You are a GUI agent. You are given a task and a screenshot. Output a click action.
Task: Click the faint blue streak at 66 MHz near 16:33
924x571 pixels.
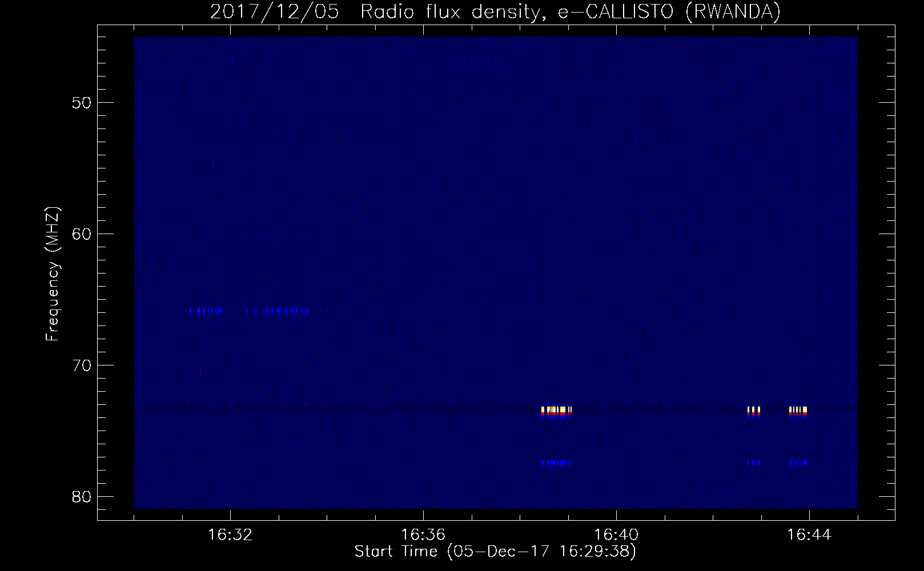point(278,311)
